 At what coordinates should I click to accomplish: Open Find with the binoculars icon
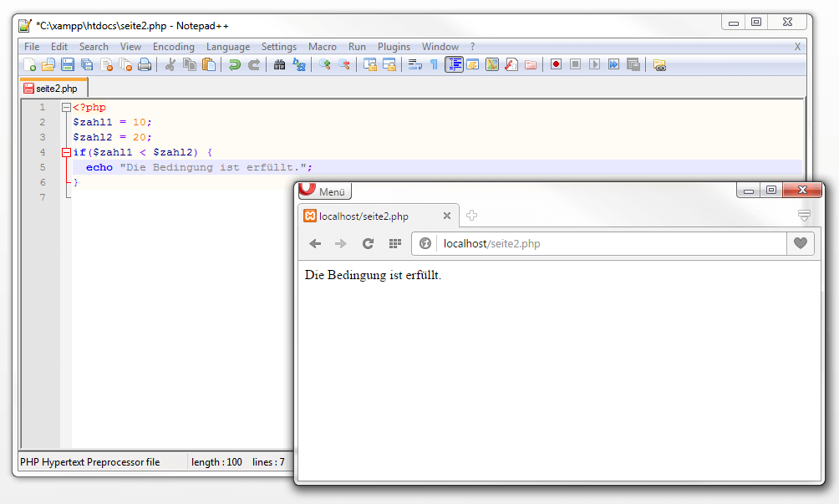pyautogui.click(x=280, y=64)
